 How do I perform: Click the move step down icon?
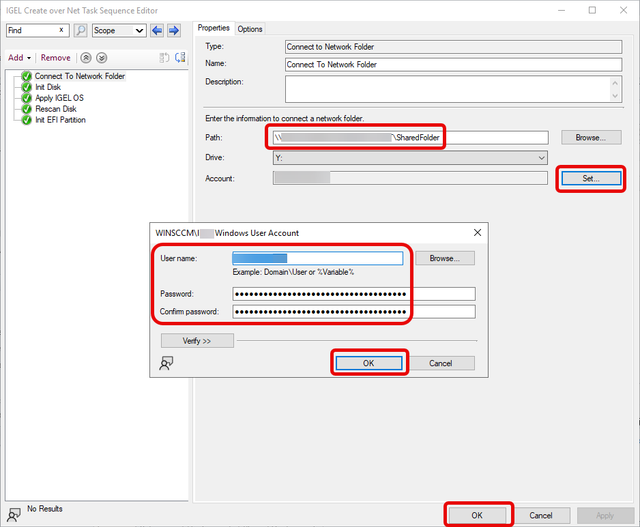pos(101,58)
